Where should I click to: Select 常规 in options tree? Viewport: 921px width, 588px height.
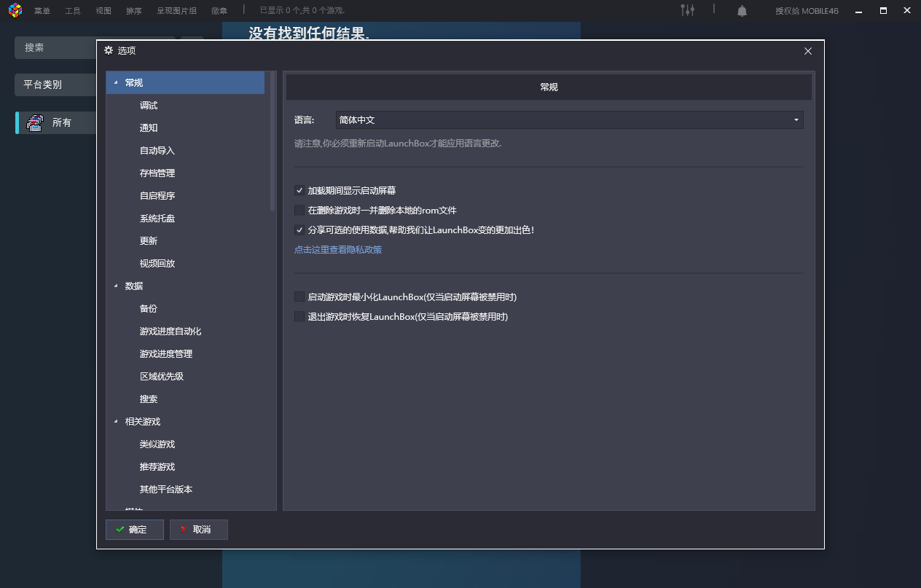[185, 83]
